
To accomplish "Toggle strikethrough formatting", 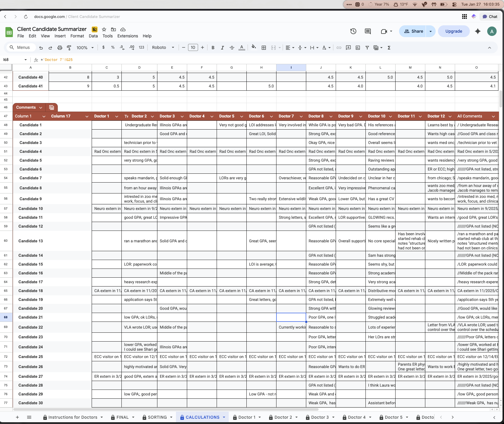I will (232, 47).
